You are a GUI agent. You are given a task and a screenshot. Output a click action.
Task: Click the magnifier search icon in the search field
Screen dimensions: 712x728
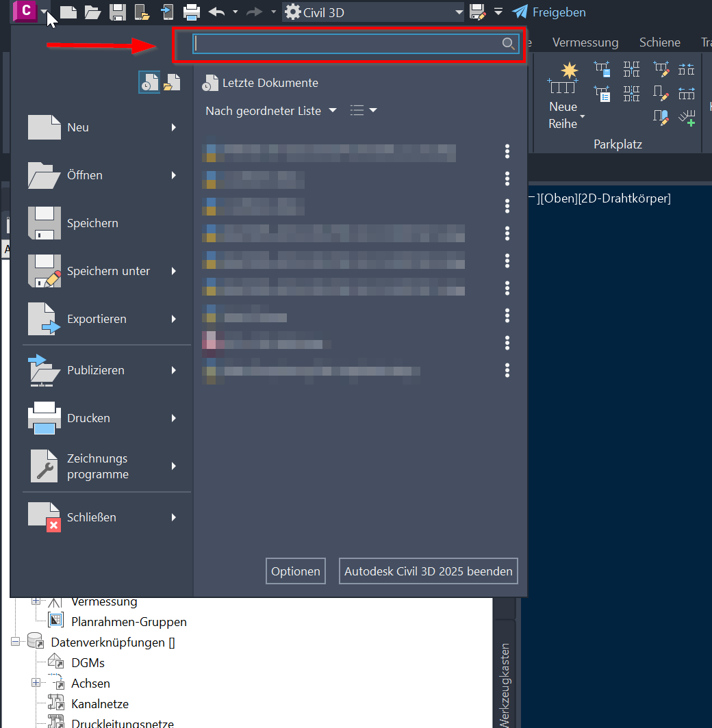pos(508,44)
